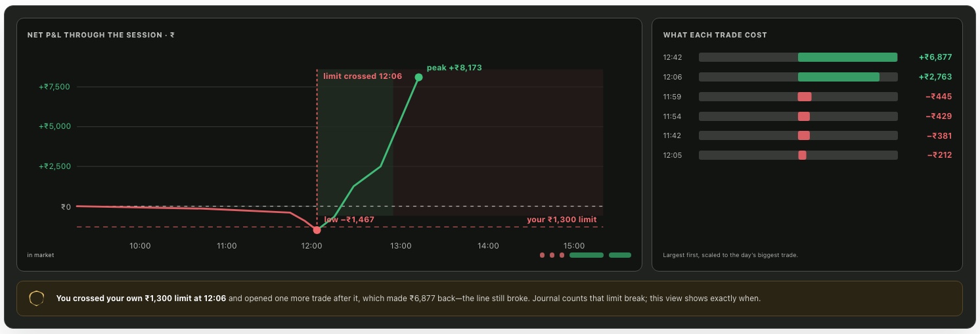Click the '11:42' trade time label
The width and height of the screenshot is (980, 334).
[x=673, y=136]
